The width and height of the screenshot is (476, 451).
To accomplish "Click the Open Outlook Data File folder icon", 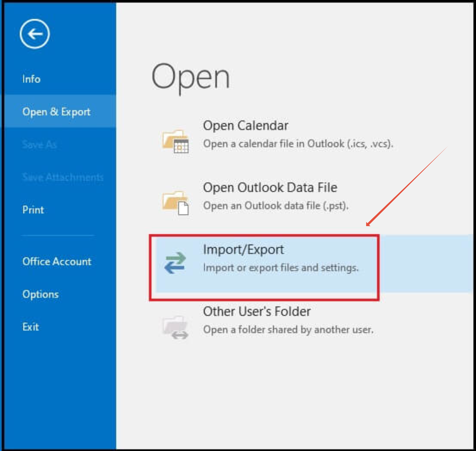I will point(175,203).
